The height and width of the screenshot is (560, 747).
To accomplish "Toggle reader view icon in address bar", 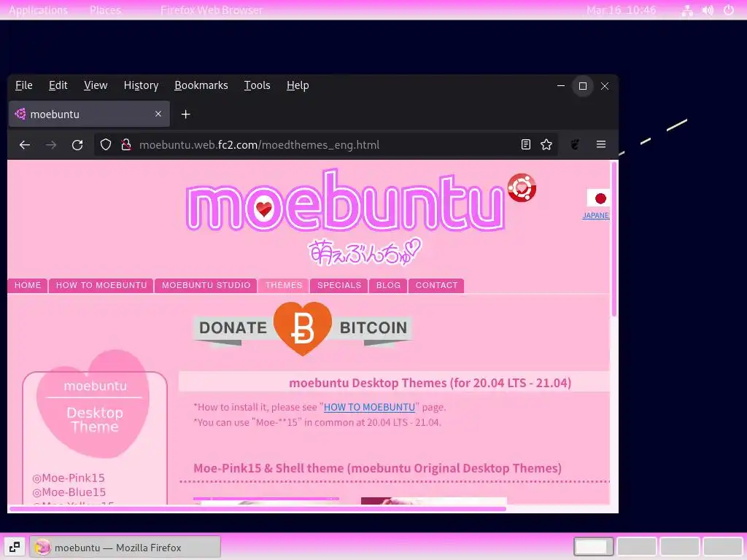I will pos(525,144).
